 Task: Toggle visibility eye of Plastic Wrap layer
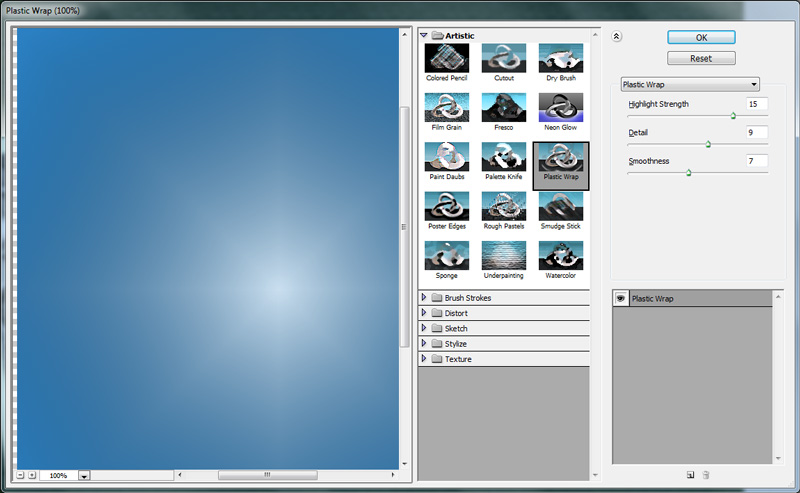tap(620, 298)
